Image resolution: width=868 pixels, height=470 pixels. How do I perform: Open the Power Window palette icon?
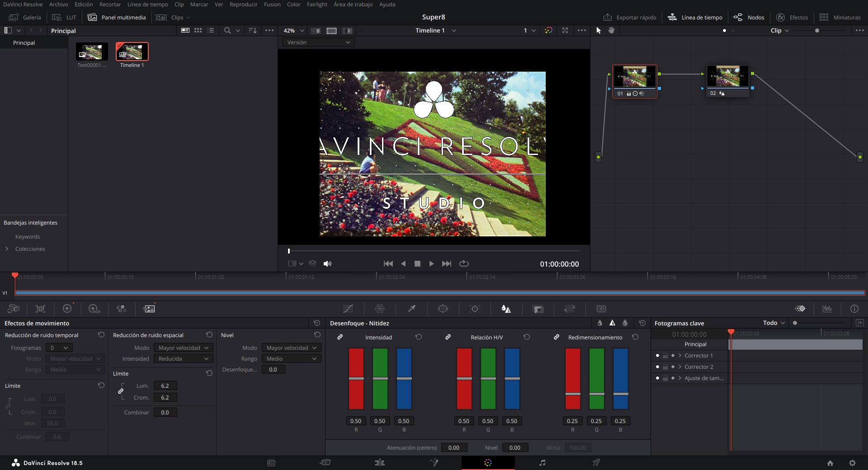pyautogui.click(x=443, y=309)
